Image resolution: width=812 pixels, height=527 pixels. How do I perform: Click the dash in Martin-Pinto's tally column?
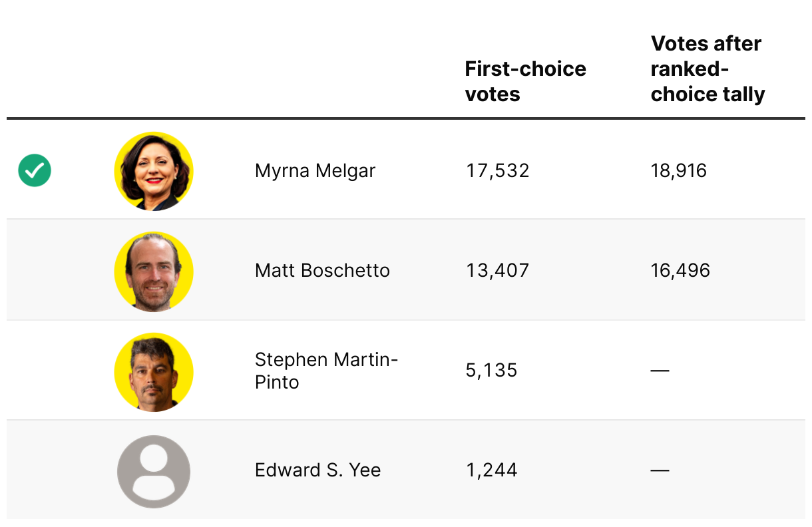click(x=660, y=371)
